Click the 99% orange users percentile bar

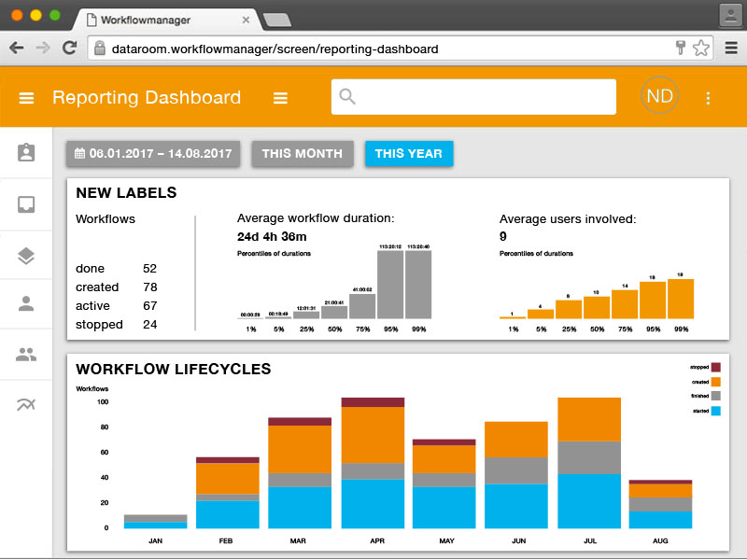pos(681,299)
